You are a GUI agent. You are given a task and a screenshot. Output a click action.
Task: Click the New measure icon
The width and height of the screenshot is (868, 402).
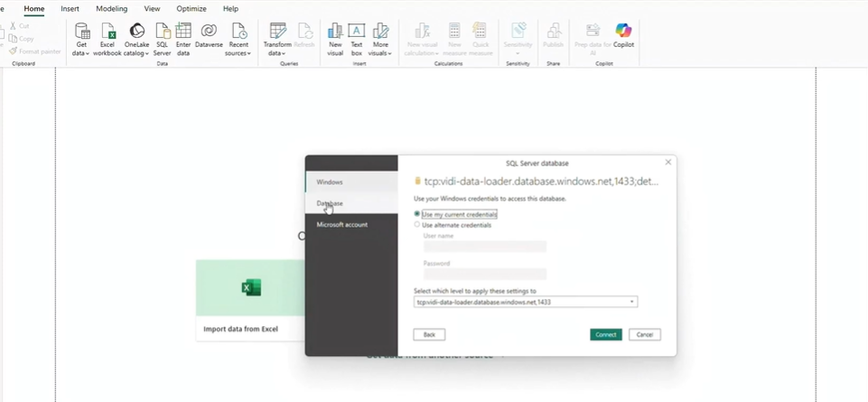454,31
